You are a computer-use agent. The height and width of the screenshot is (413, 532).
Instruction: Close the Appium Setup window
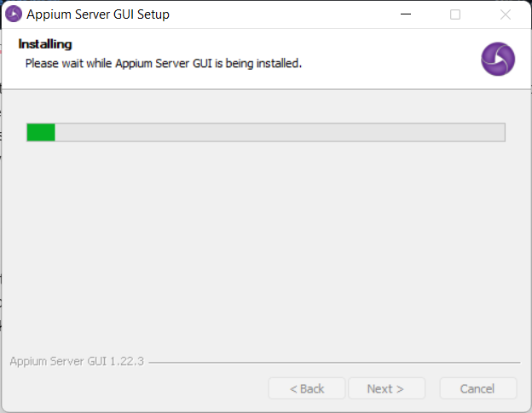(506, 14)
